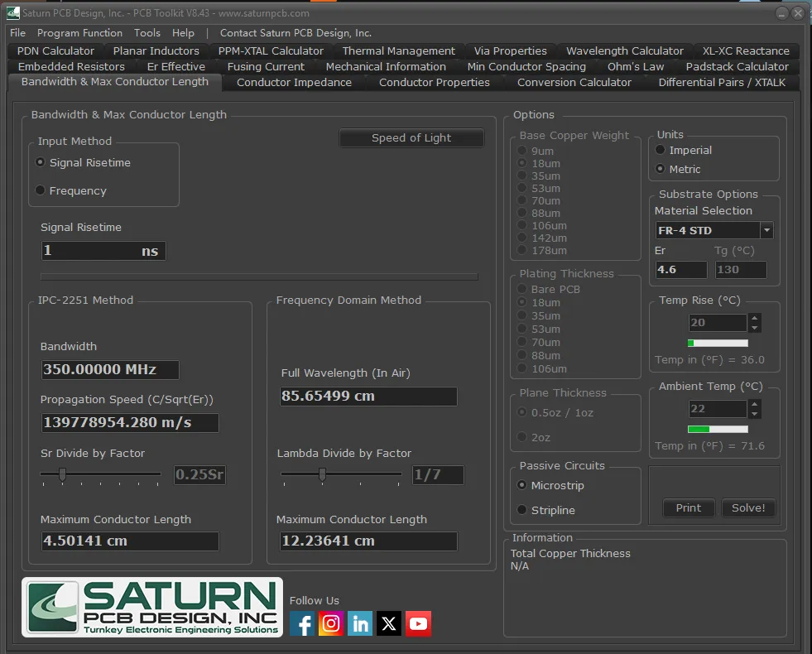This screenshot has height=654, width=812.
Task: Open the Embedded Resistors tab
Action: point(71,67)
